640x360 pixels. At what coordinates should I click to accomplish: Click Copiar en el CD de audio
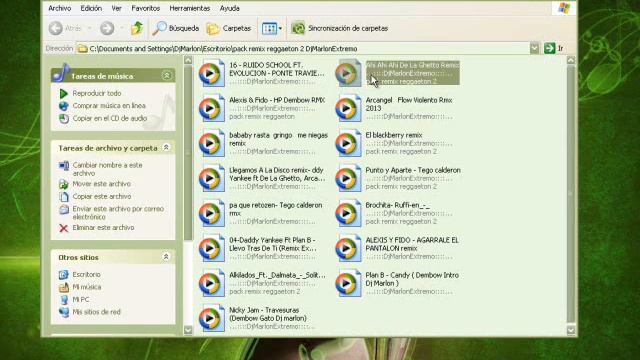pos(110,118)
